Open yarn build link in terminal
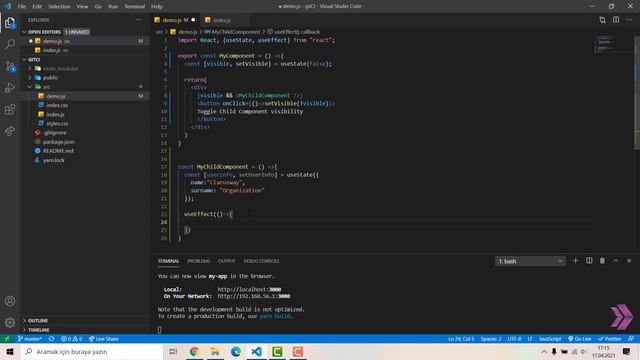 pos(275,316)
